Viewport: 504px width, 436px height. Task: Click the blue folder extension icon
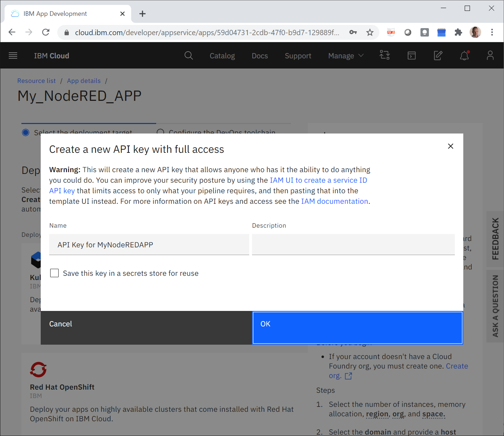pos(442,32)
